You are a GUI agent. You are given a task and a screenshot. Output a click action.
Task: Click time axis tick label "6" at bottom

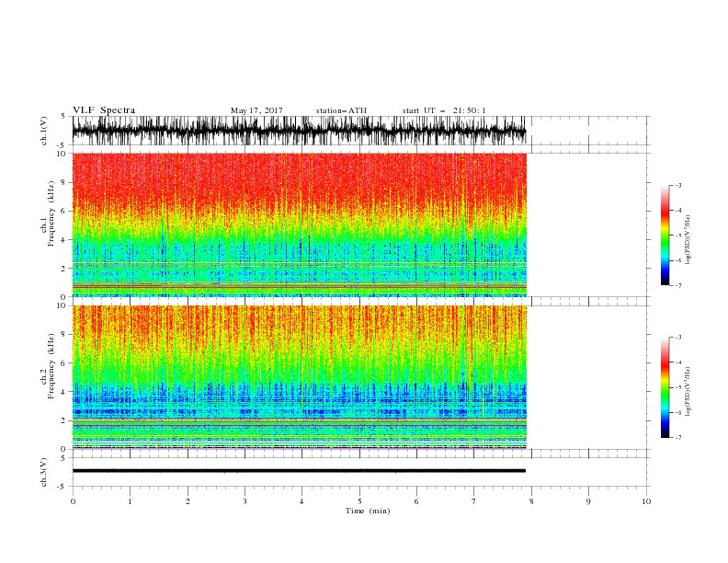(416, 501)
